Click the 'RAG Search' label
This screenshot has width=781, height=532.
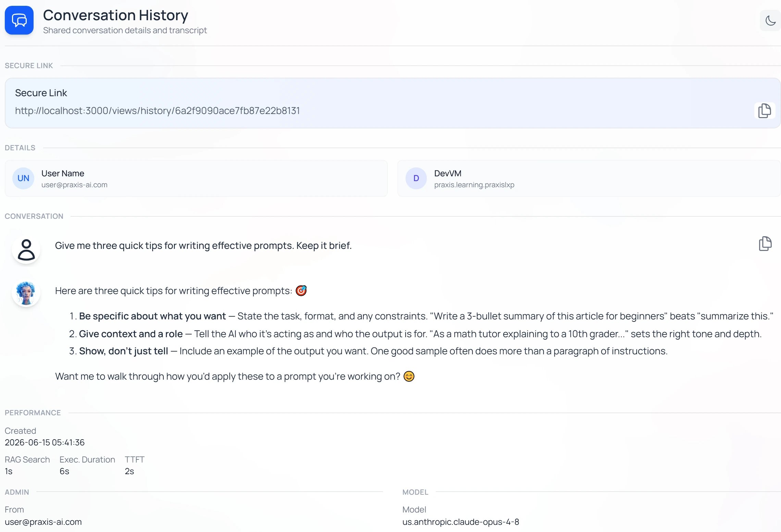pyautogui.click(x=27, y=460)
